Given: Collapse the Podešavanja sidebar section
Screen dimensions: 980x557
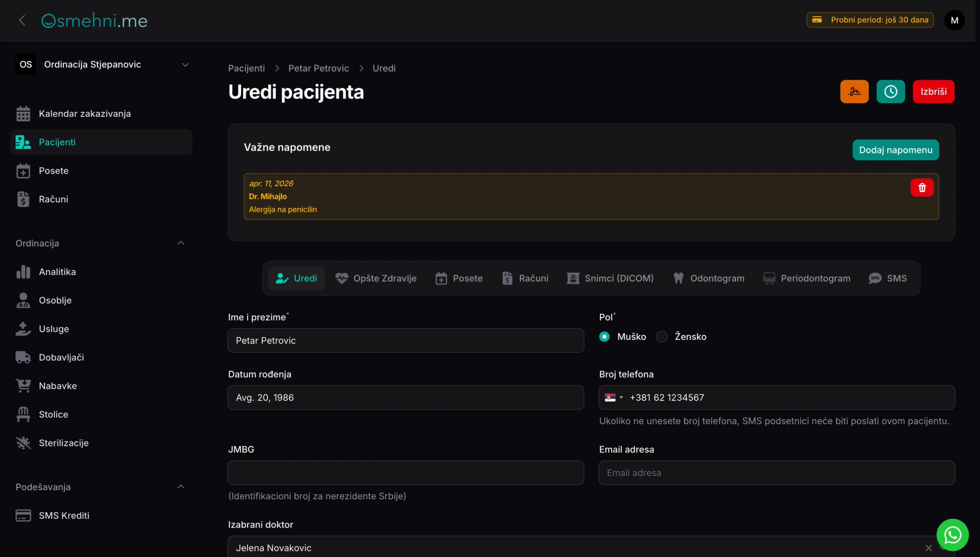Looking at the screenshot, I should pos(181,487).
